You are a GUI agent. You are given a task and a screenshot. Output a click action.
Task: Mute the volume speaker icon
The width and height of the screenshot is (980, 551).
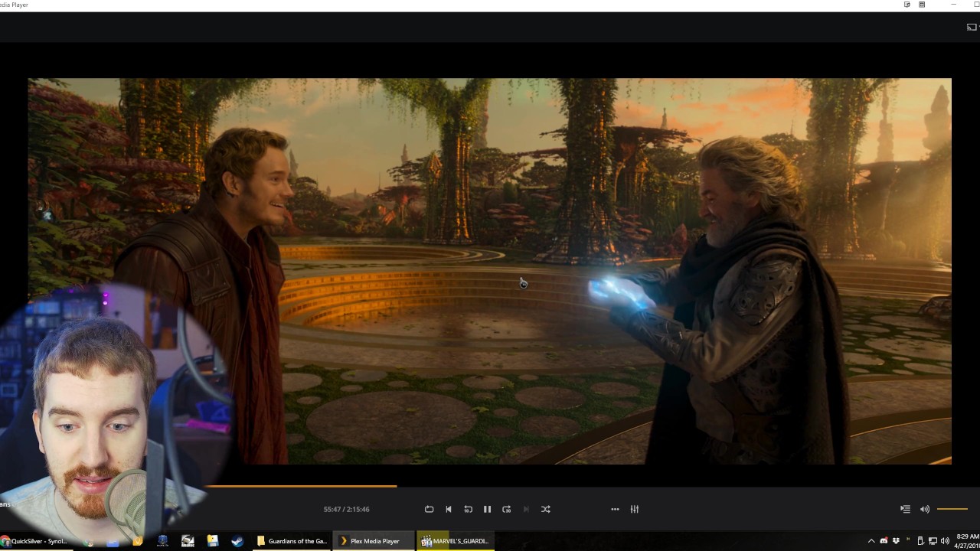924,509
